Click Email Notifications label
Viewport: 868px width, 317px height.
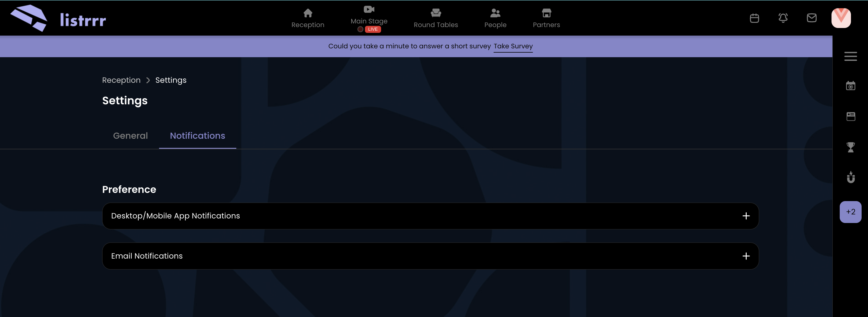(x=147, y=256)
